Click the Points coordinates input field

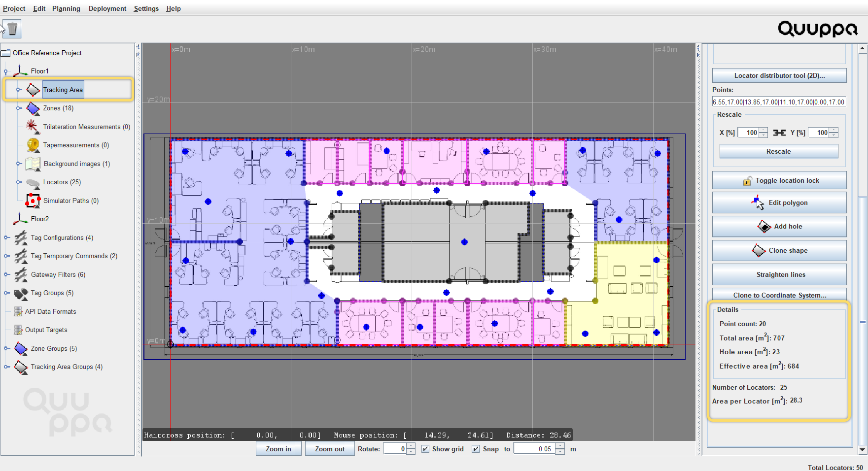(779, 102)
